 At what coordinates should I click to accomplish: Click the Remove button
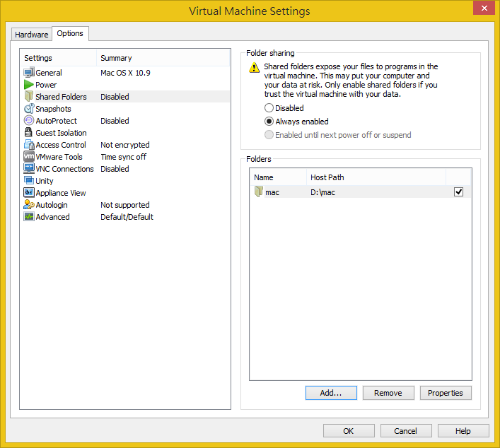tap(388, 393)
